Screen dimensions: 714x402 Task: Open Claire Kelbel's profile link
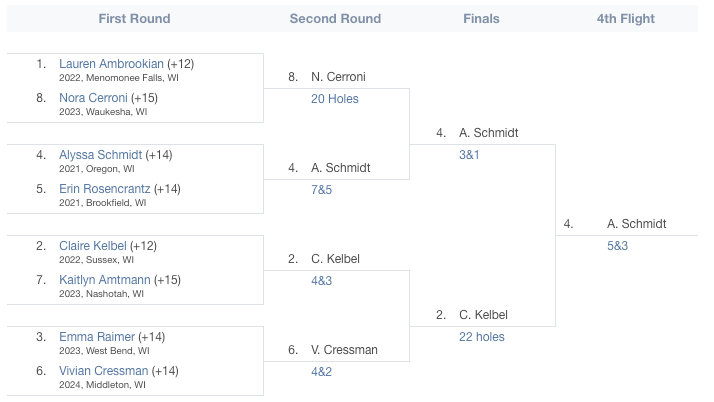coord(93,246)
